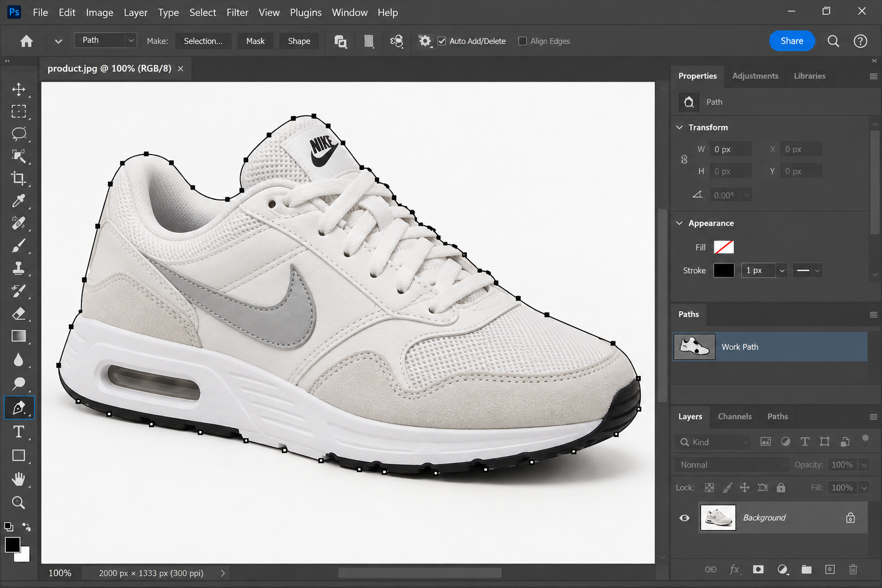Enable Align Edges checkbox
This screenshot has width=882, height=588.
click(523, 41)
